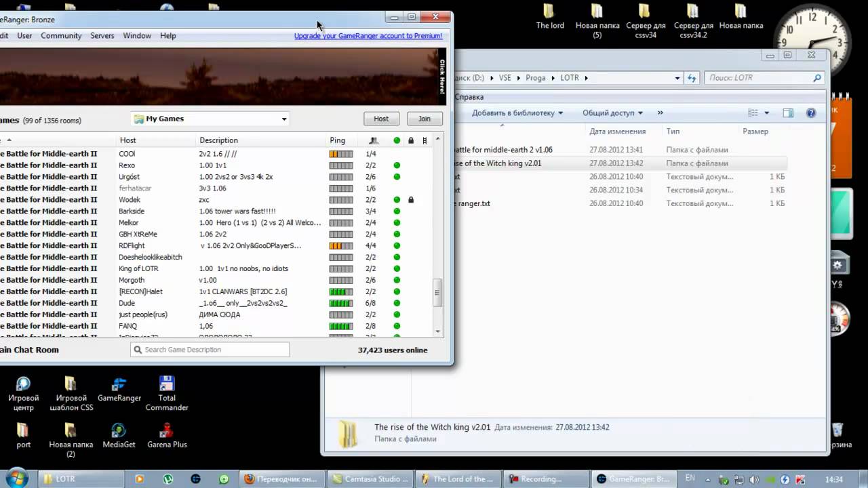Click media player icon in taskbar

[140, 479]
